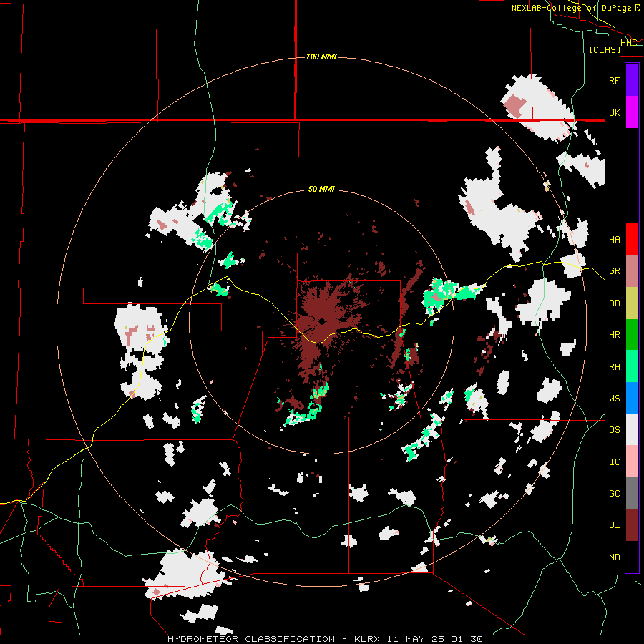
Task: Click the magenta UK legend color swatch
Action: [632, 112]
